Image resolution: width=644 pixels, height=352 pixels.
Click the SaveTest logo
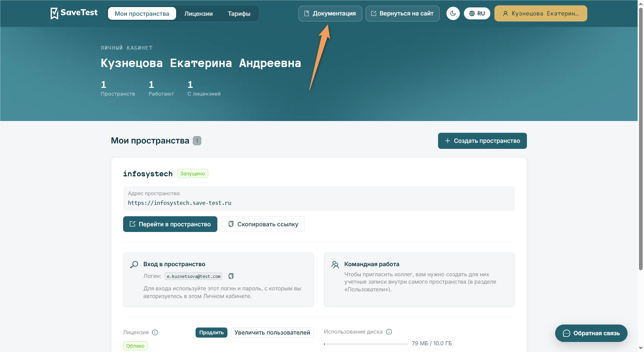coord(74,13)
